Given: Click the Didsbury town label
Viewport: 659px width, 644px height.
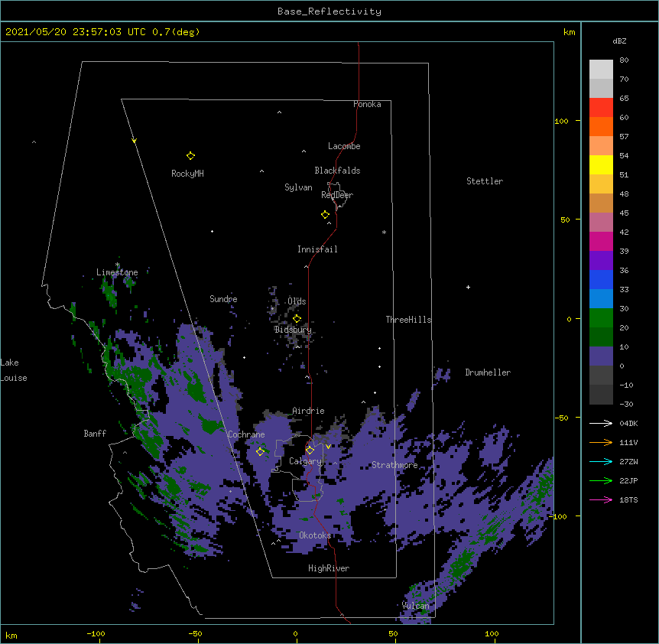Looking at the screenshot, I should pos(293,330).
